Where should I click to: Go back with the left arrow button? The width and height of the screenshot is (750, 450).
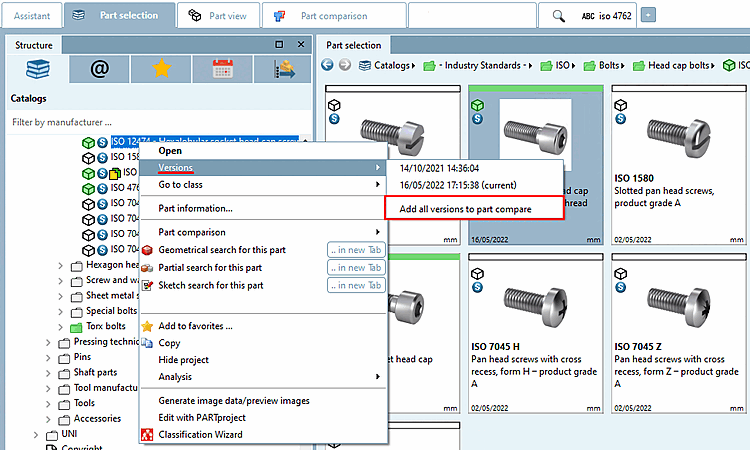[x=327, y=65]
